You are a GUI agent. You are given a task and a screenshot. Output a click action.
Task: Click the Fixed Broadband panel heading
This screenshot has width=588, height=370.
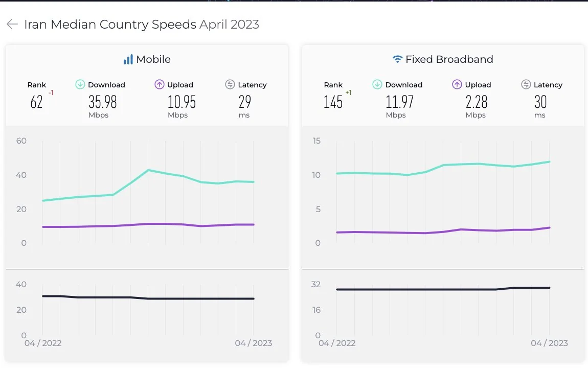[449, 60]
